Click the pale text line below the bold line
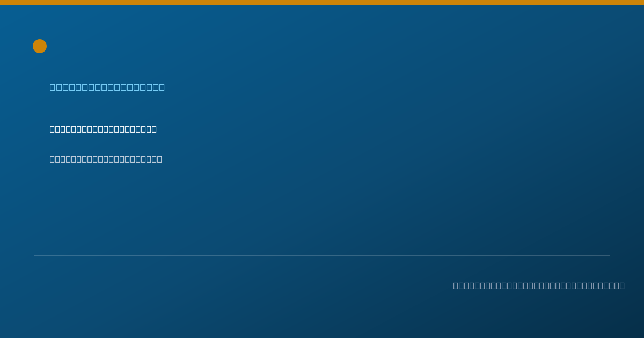This screenshot has width=644, height=338. pyautogui.click(x=106, y=159)
